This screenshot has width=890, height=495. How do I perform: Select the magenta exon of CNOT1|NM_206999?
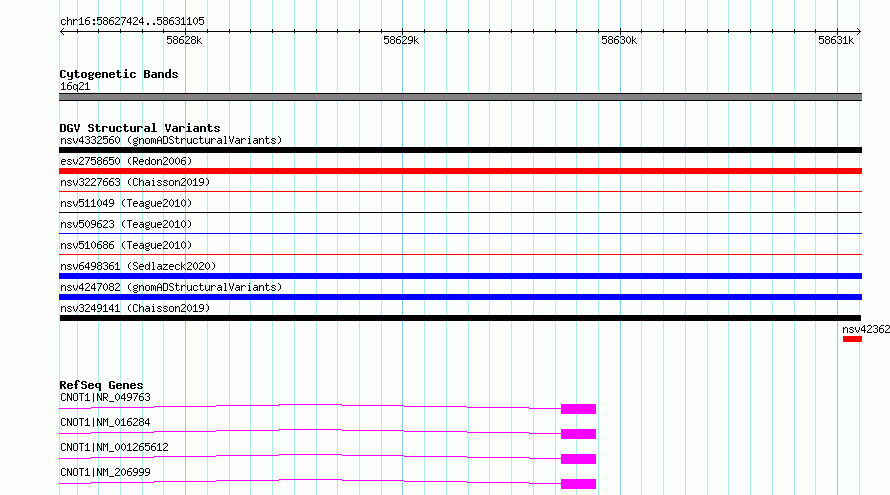click(578, 484)
